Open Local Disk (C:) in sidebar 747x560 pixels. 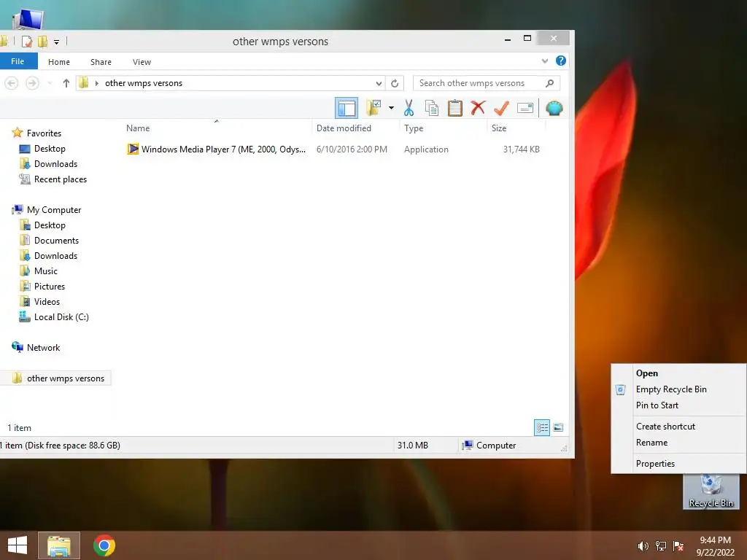pyautogui.click(x=61, y=317)
